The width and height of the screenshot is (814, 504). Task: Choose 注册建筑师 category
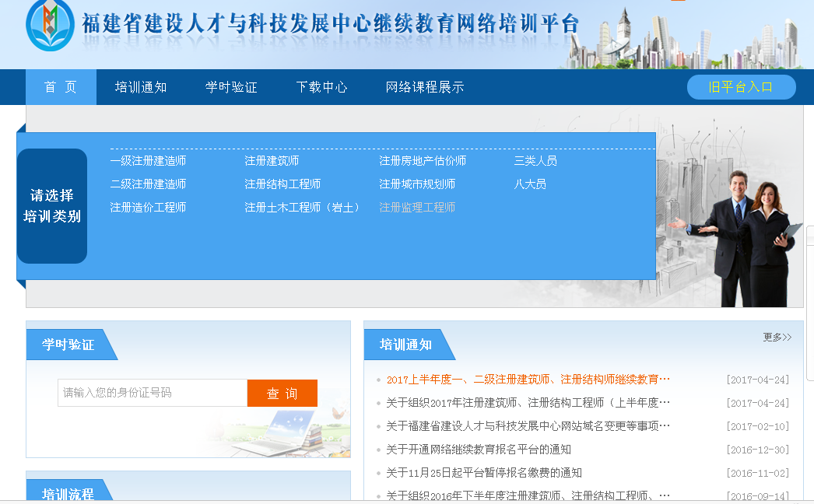coord(272,161)
